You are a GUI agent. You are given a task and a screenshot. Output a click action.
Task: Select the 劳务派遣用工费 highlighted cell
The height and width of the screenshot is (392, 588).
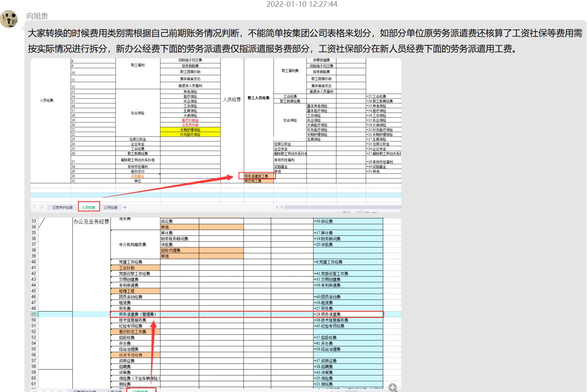pos(256,176)
